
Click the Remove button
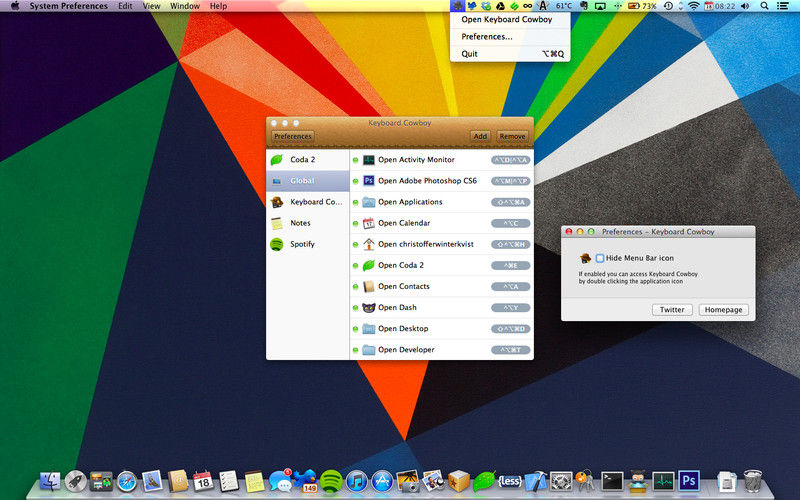click(x=512, y=136)
